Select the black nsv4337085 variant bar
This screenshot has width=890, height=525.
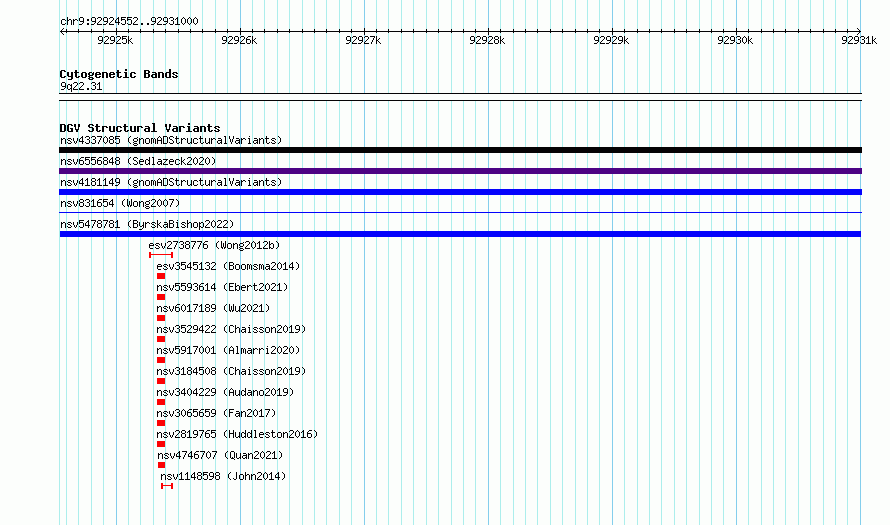pos(460,150)
